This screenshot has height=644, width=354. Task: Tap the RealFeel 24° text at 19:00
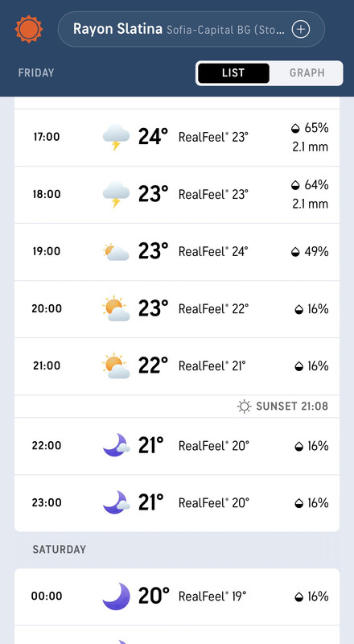213,251
